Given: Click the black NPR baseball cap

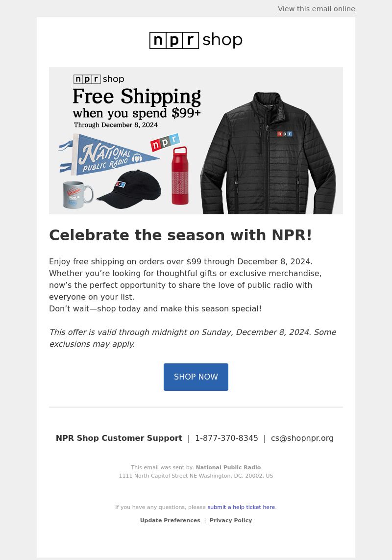Looking at the screenshot, I should coord(129,189).
